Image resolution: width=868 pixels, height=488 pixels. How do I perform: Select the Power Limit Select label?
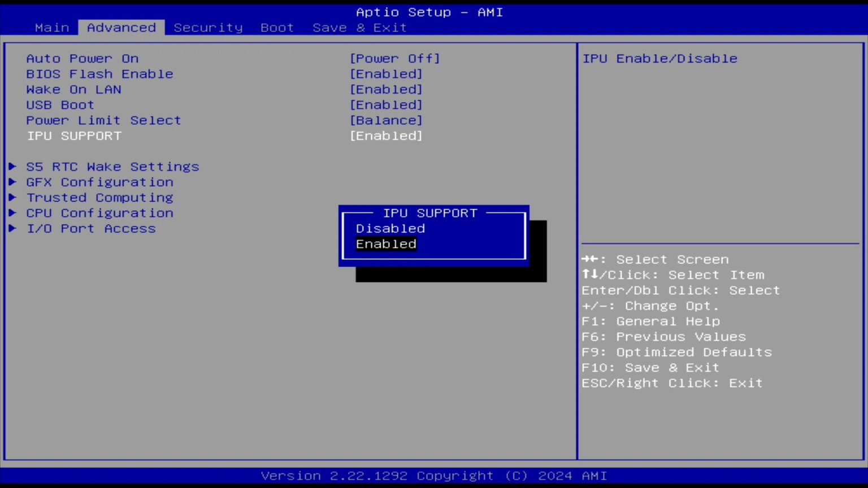[103, 120]
